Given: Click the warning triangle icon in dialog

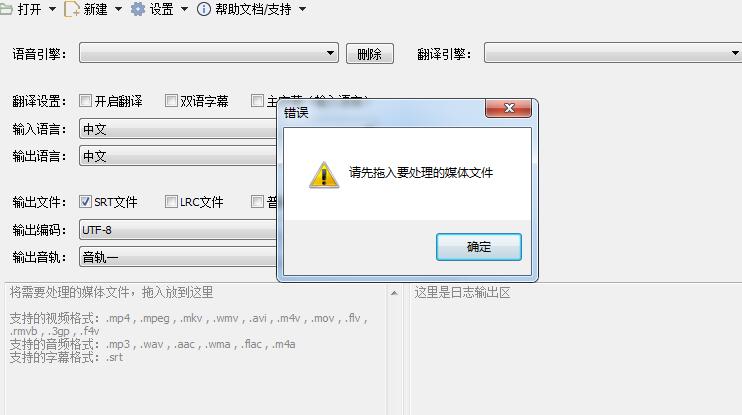Looking at the screenshot, I should [x=324, y=175].
